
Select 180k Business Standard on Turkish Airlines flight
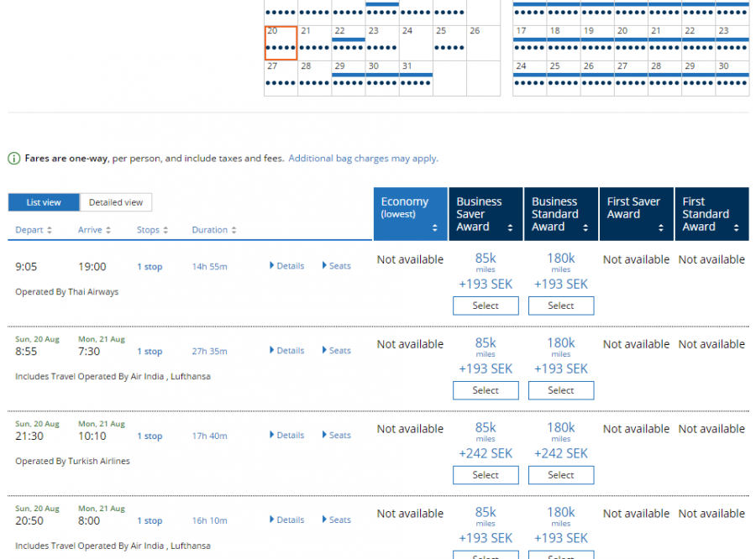[560, 476]
